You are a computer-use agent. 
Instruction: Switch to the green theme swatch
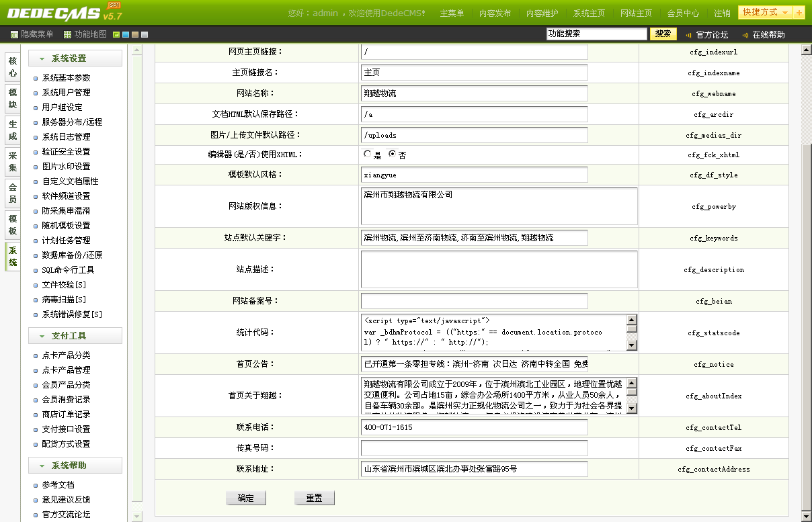[x=116, y=34]
